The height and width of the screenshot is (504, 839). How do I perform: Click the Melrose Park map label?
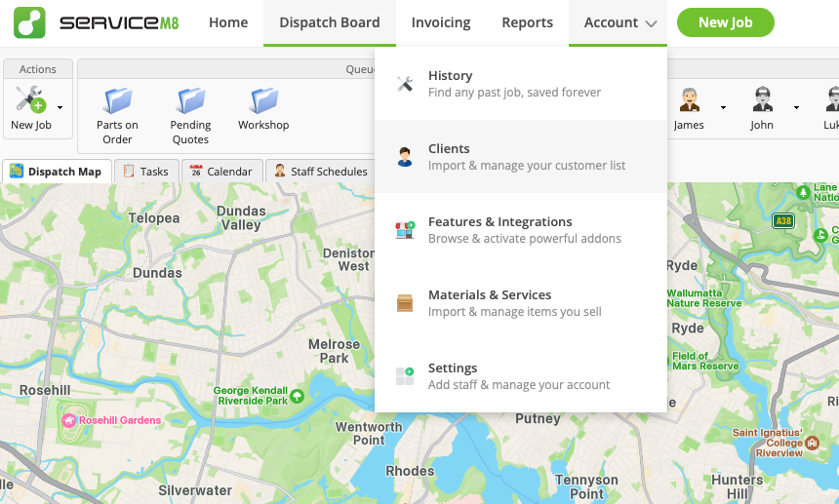pos(334,351)
